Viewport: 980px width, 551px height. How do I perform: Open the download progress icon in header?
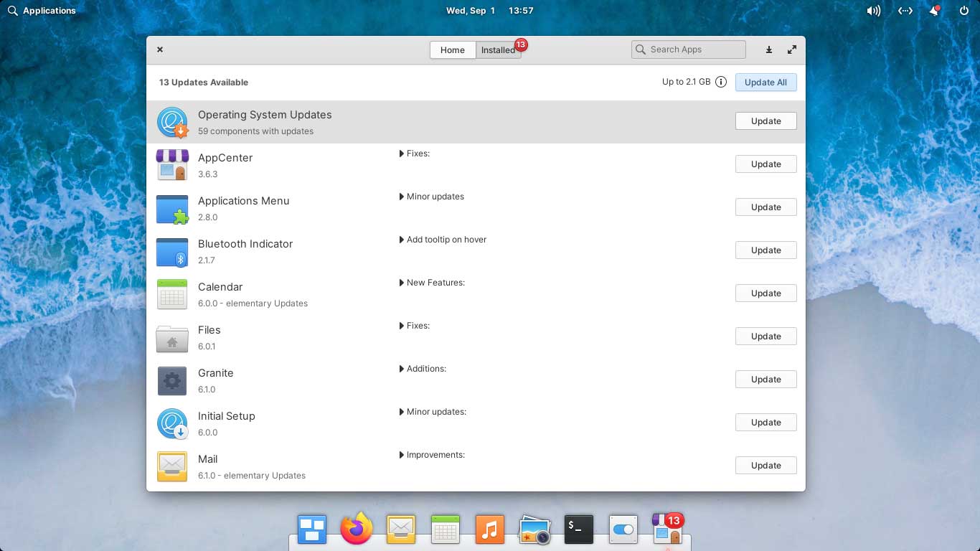[768, 50]
